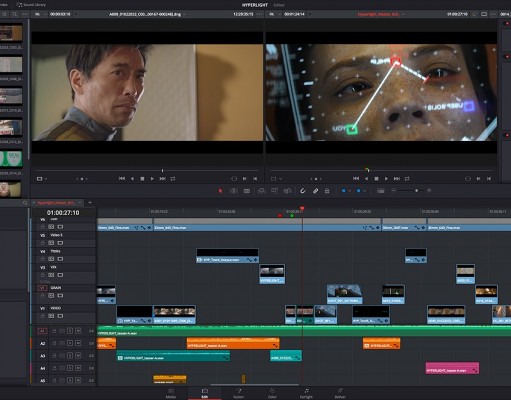Switch to the Fusion page tab
511x400 pixels.
(239, 393)
